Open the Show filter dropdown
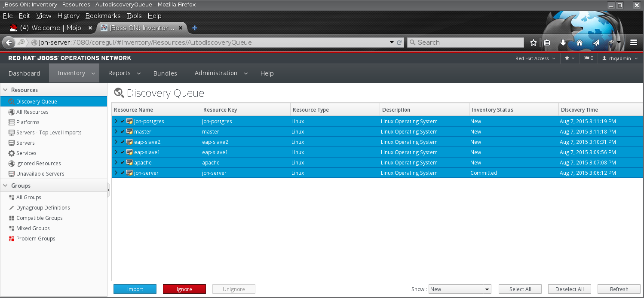 487,289
